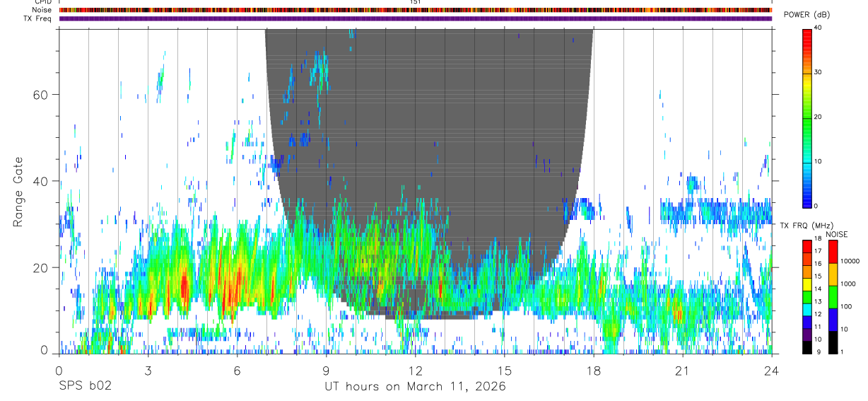Select the 20 tick on the POWER scale
Screen dimensions: 868x401
point(817,117)
